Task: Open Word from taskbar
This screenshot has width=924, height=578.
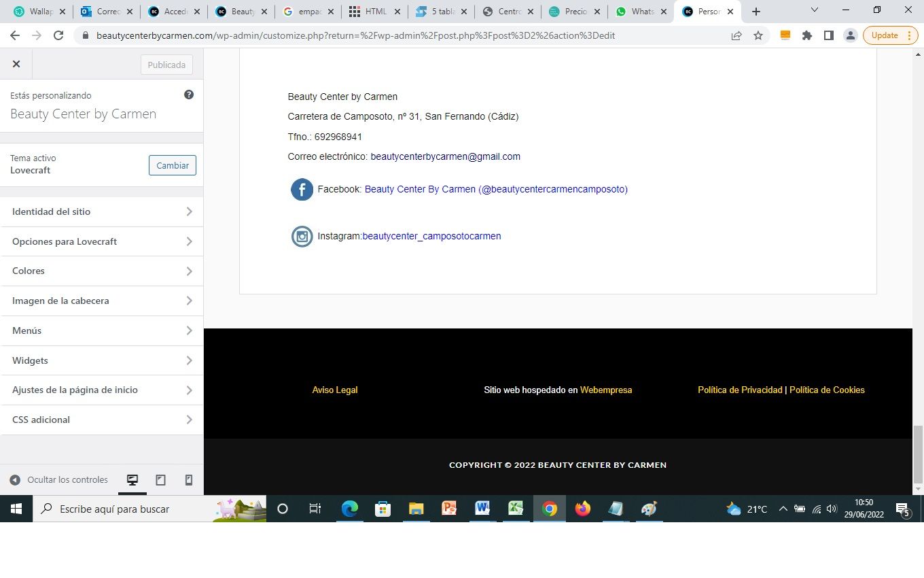Action: pyautogui.click(x=482, y=509)
